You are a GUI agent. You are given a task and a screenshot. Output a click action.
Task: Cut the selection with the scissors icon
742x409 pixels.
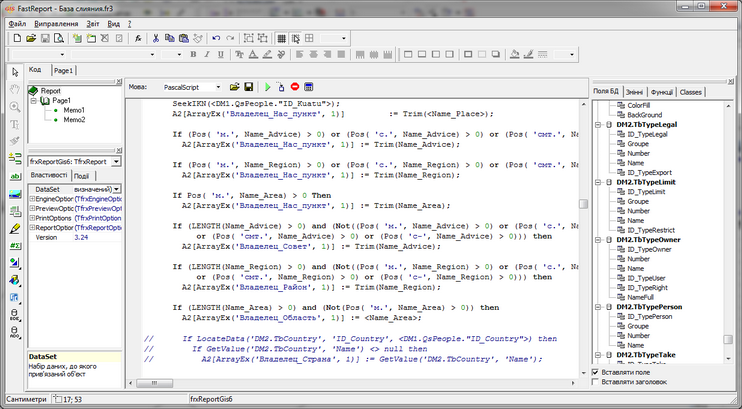(156, 38)
